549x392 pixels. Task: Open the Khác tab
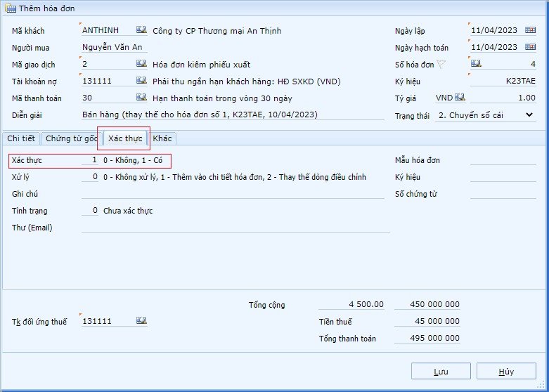click(162, 138)
